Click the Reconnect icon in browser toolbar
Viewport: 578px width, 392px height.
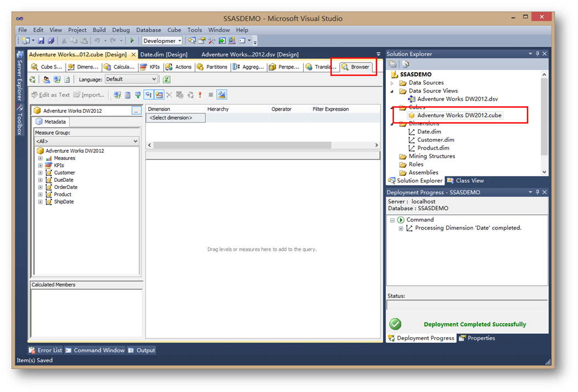(32, 79)
